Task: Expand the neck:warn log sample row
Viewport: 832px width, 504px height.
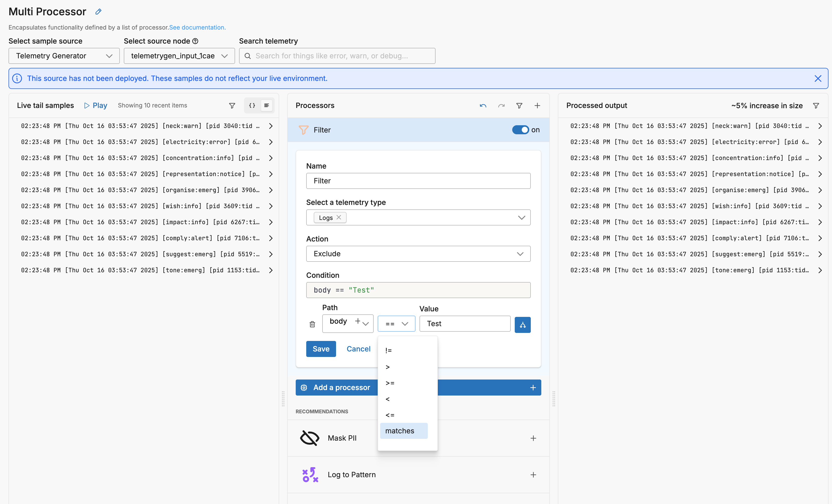Action: [270, 126]
